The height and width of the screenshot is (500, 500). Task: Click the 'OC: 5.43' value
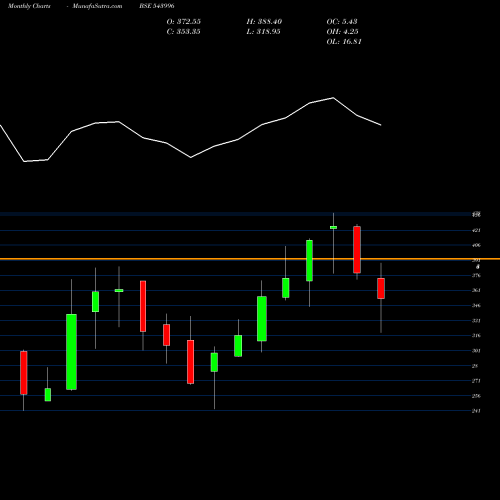pyautogui.click(x=342, y=22)
